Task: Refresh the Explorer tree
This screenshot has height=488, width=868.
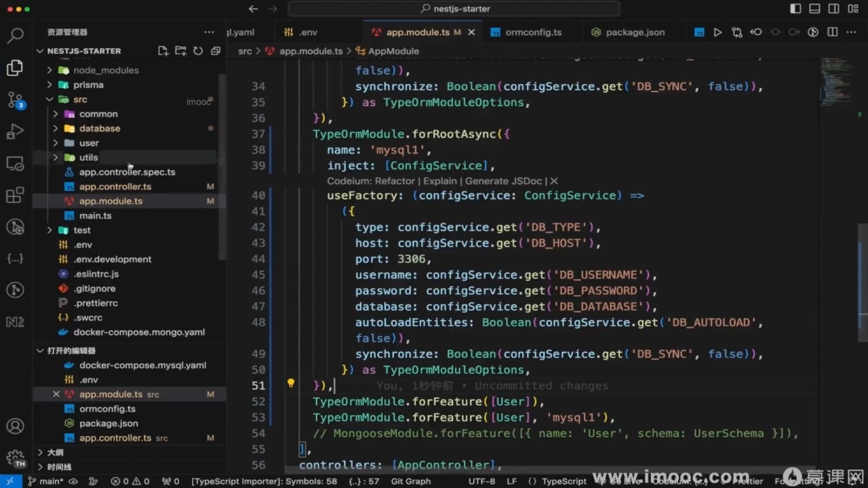Action: click(198, 51)
